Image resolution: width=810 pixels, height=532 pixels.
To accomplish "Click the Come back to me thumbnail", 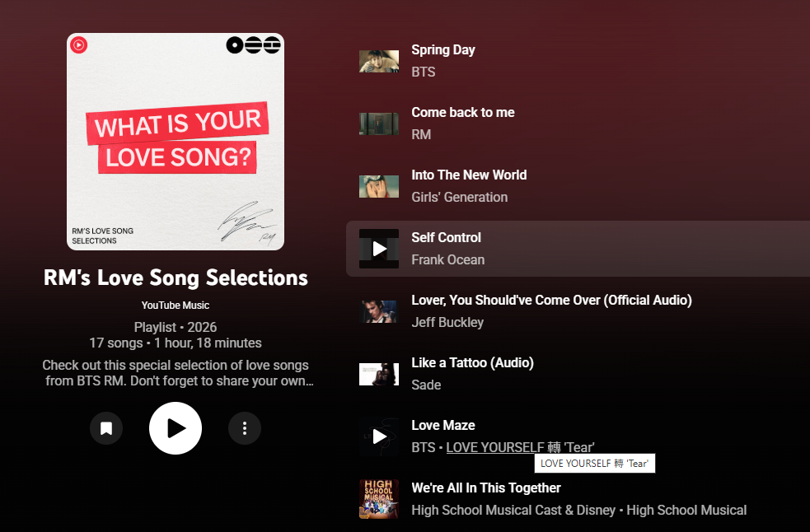I will [x=379, y=124].
